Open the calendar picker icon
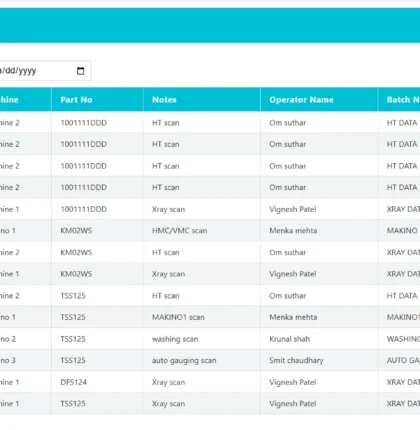The height and width of the screenshot is (430, 420). coord(80,71)
